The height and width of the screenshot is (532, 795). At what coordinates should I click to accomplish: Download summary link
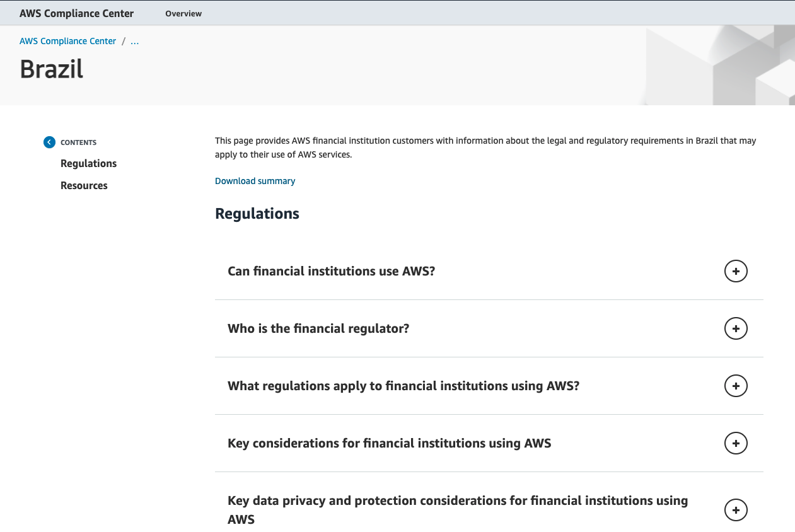tap(255, 181)
